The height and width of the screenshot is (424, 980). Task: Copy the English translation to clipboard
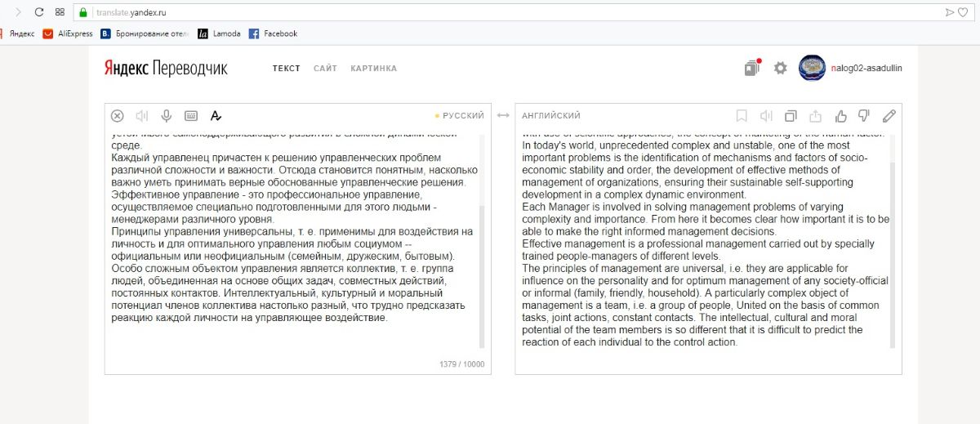[791, 116]
